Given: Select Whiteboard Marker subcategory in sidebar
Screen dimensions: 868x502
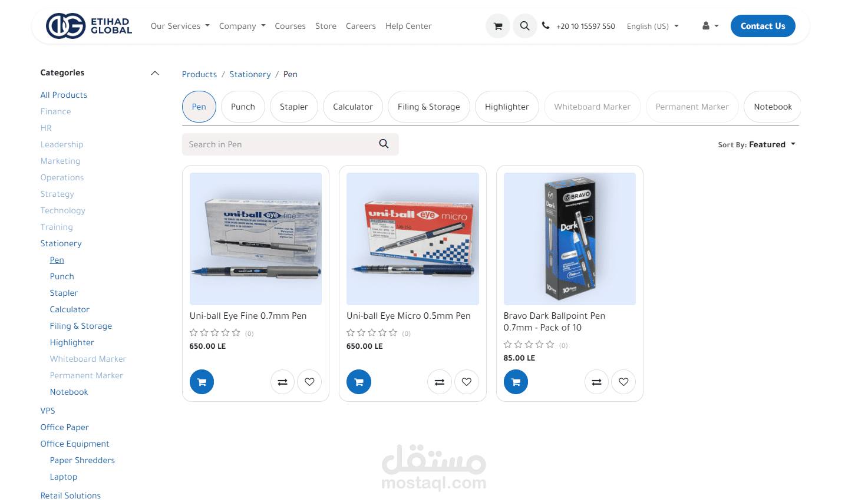Looking at the screenshot, I should [88, 359].
